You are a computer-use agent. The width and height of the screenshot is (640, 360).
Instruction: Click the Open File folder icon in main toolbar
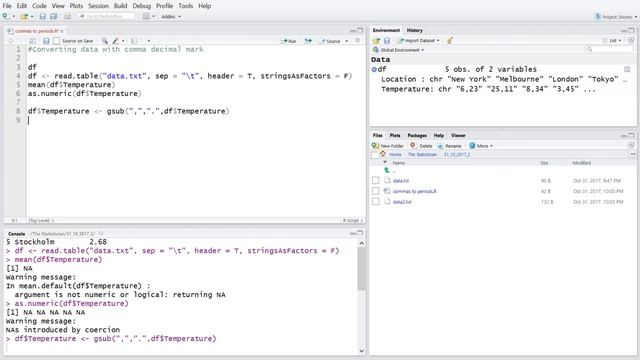tap(24, 16)
